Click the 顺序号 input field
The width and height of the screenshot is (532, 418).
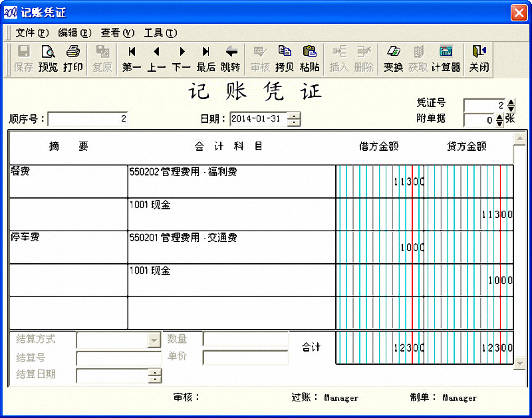coord(88,119)
